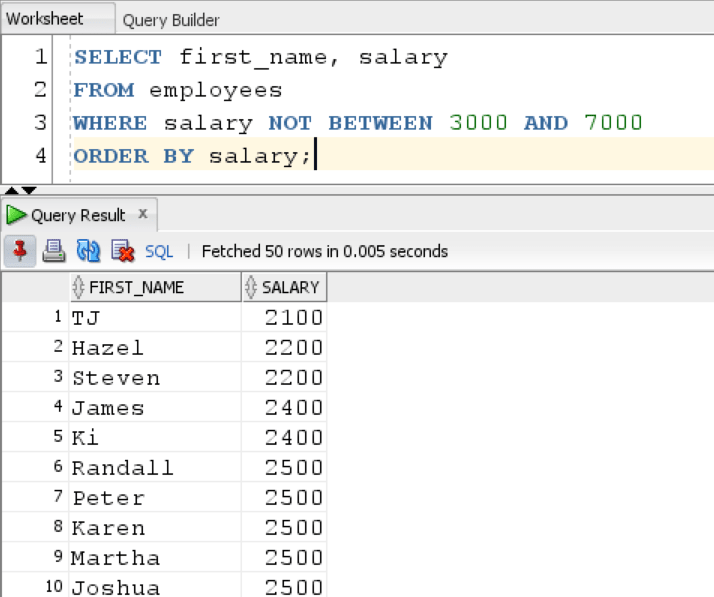This screenshot has width=714, height=597.
Task: Select the cell containing Randall
Action: pyautogui.click(x=155, y=468)
